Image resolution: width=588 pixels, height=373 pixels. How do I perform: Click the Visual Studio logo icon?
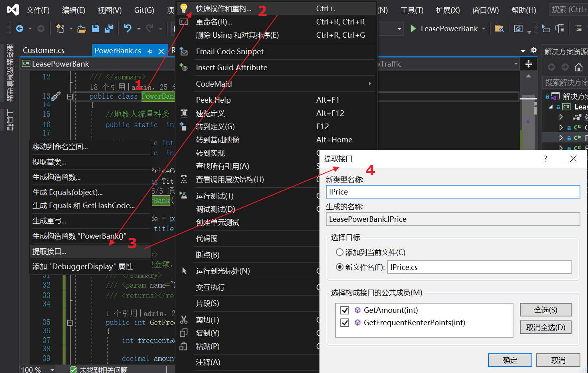point(13,9)
